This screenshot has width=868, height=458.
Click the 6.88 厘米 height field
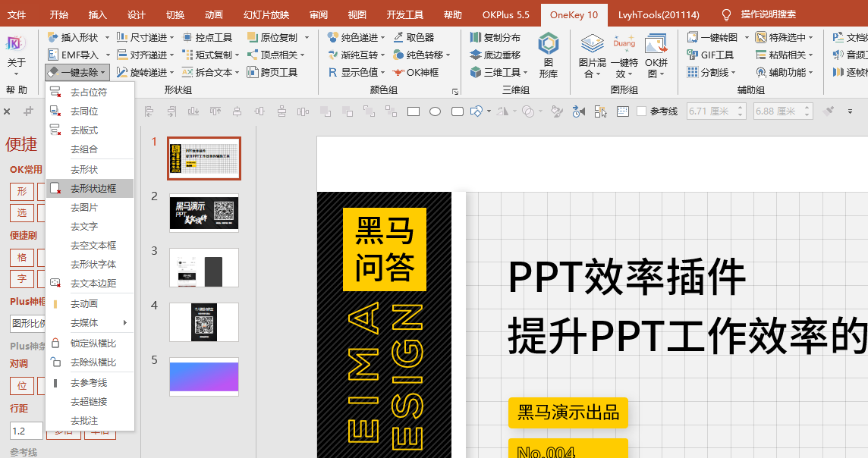pos(783,111)
